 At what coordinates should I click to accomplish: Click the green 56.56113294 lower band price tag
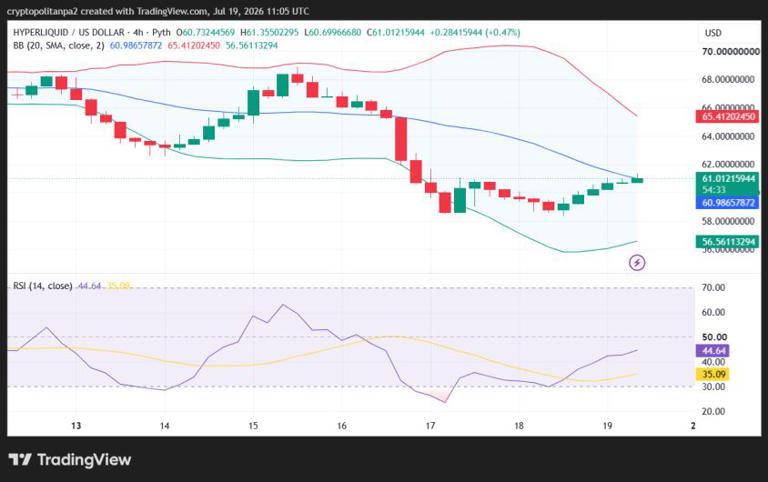point(727,241)
